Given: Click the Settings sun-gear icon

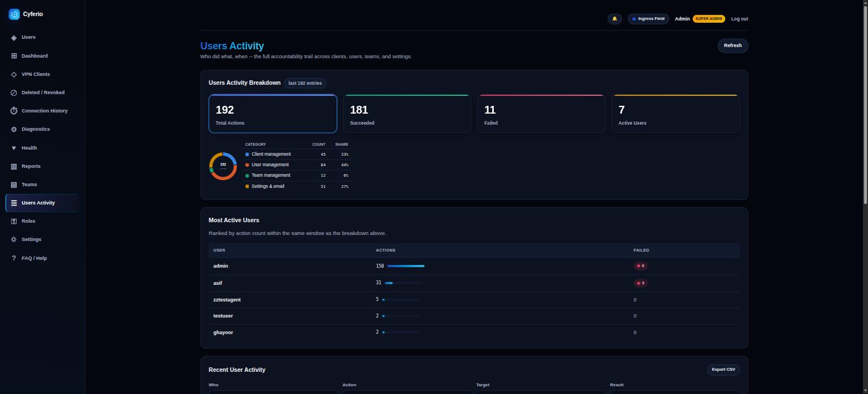Looking at the screenshot, I should 14,239.
